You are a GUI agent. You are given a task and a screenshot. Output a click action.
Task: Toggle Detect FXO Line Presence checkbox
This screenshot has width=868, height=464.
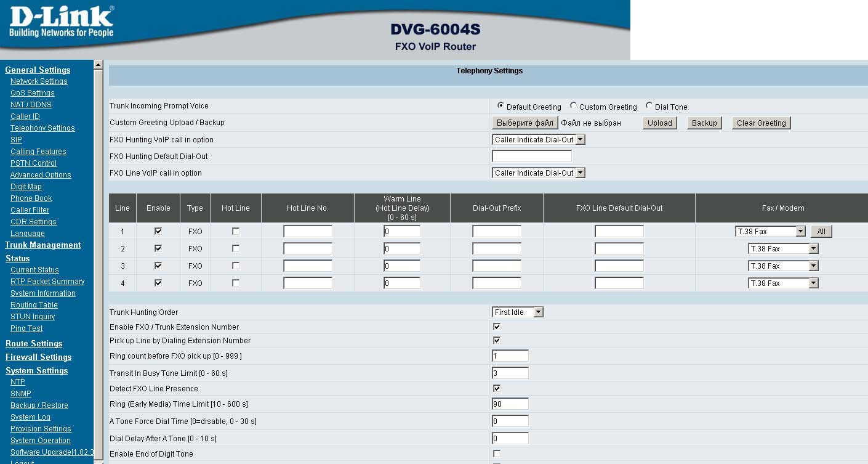click(x=497, y=388)
